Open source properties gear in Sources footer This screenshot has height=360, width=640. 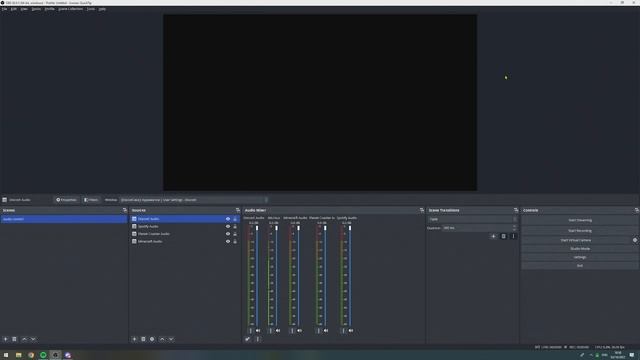[152, 339]
